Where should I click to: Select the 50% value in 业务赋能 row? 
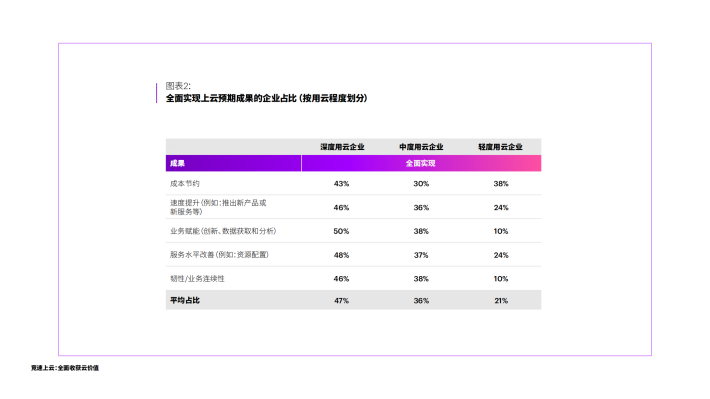(341, 231)
